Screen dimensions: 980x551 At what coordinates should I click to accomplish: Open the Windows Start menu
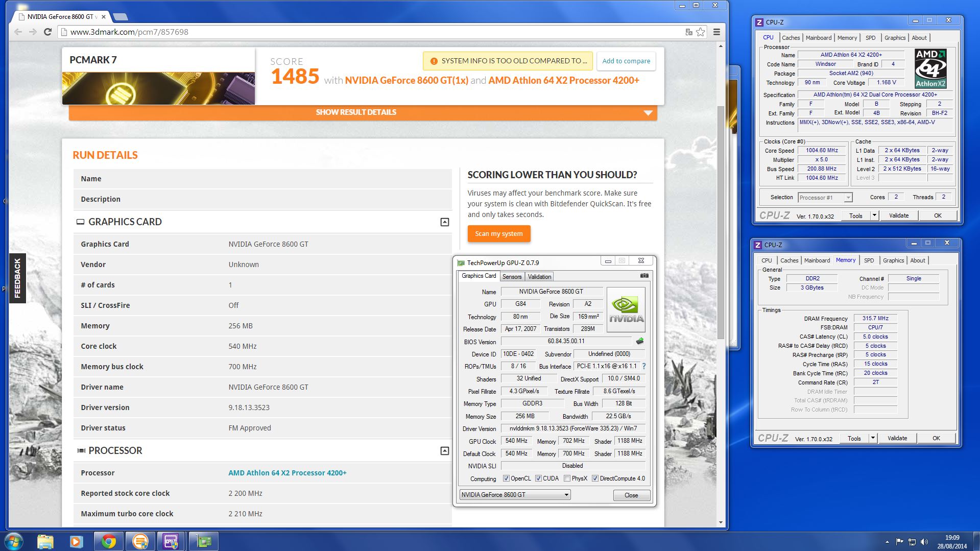tap(14, 541)
